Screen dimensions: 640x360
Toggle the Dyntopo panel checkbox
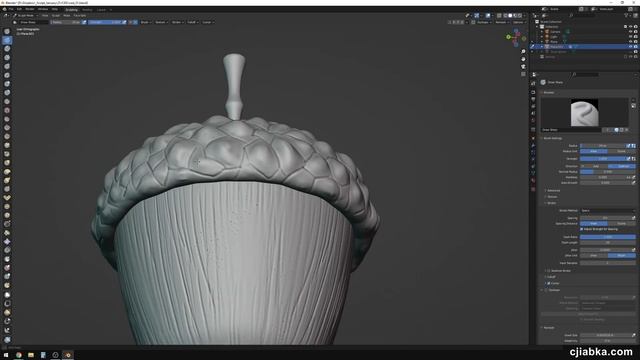[x=547, y=290]
